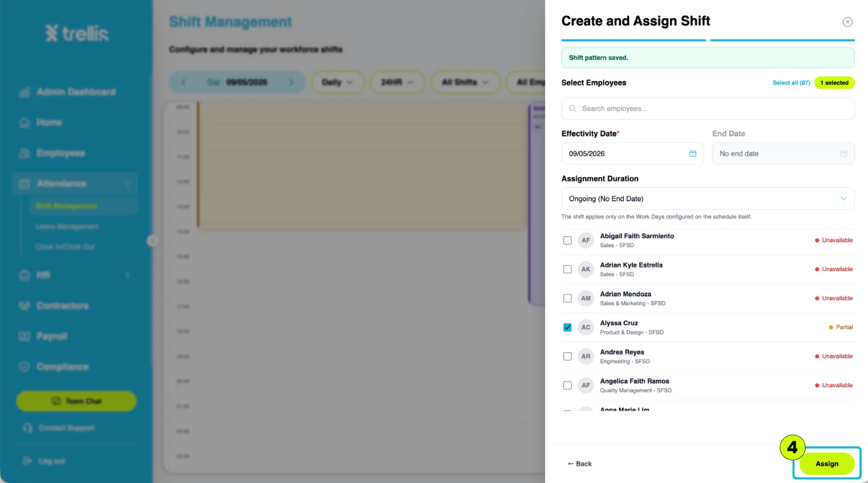
Task: Open Compliance in the sidebar
Action: [x=62, y=367]
